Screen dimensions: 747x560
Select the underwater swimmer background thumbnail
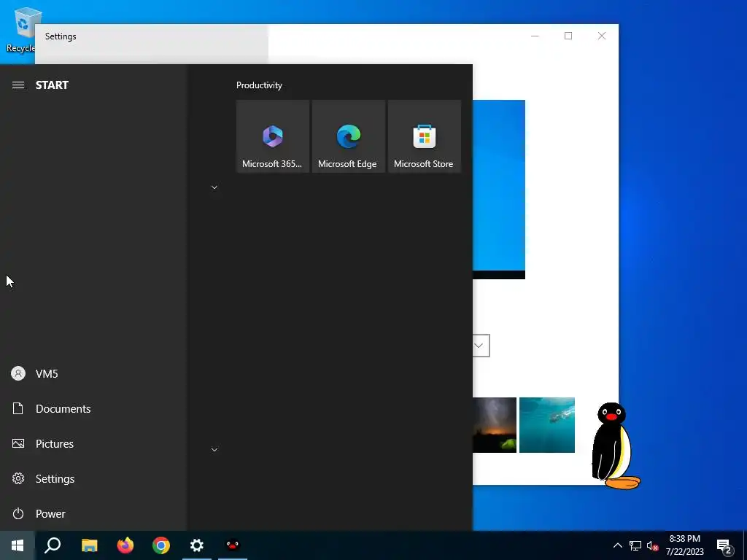pyautogui.click(x=547, y=425)
